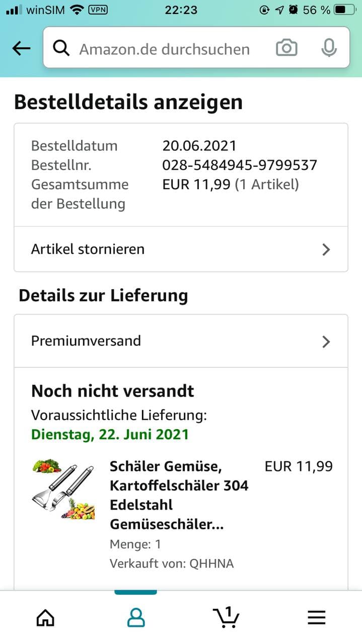Select Premiumversand row
This screenshot has width=362, height=644.
pos(181,341)
